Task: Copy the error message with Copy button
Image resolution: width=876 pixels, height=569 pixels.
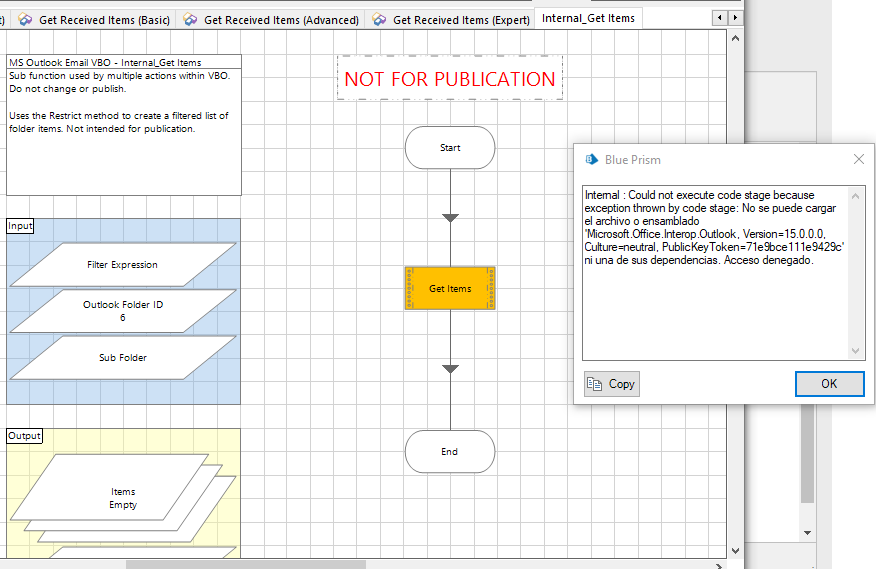Action: (x=612, y=384)
